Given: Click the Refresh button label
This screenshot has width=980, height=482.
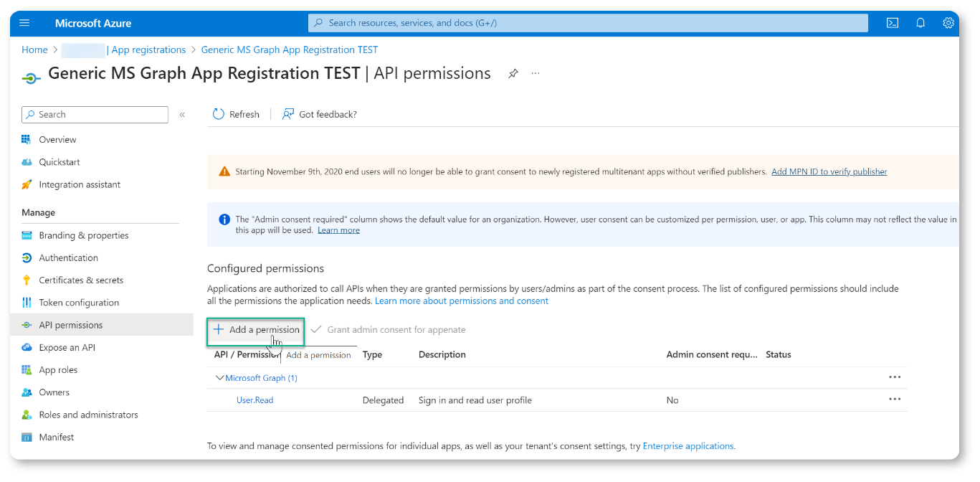Looking at the screenshot, I should pos(244,114).
